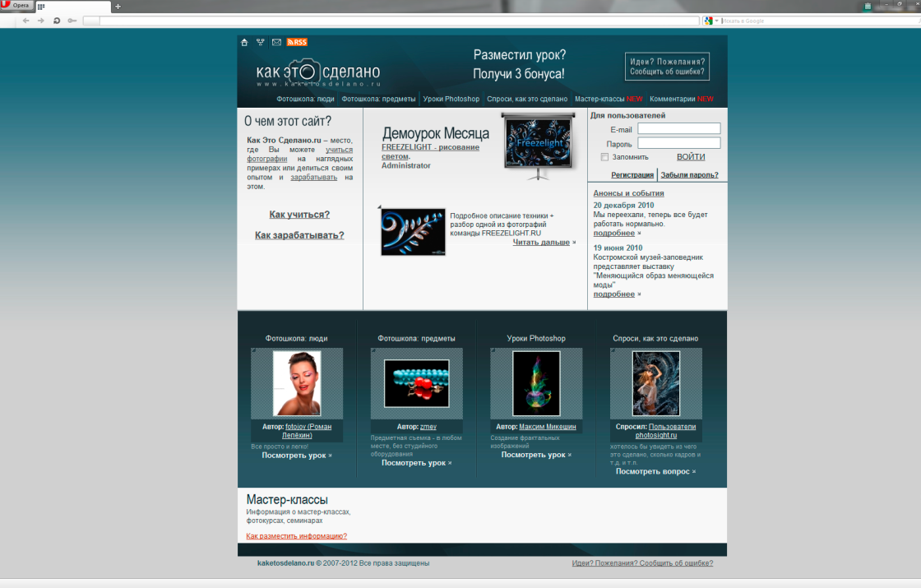The image size is (921, 588).
Task: Open the orange RSS feed button
Action: click(297, 42)
